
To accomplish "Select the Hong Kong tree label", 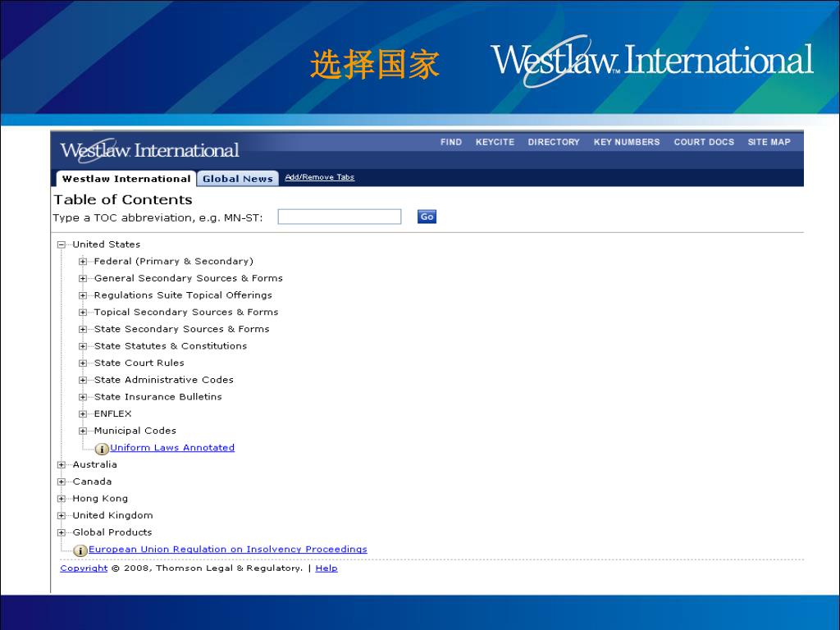I will pyautogui.click(x=100, y=499).
